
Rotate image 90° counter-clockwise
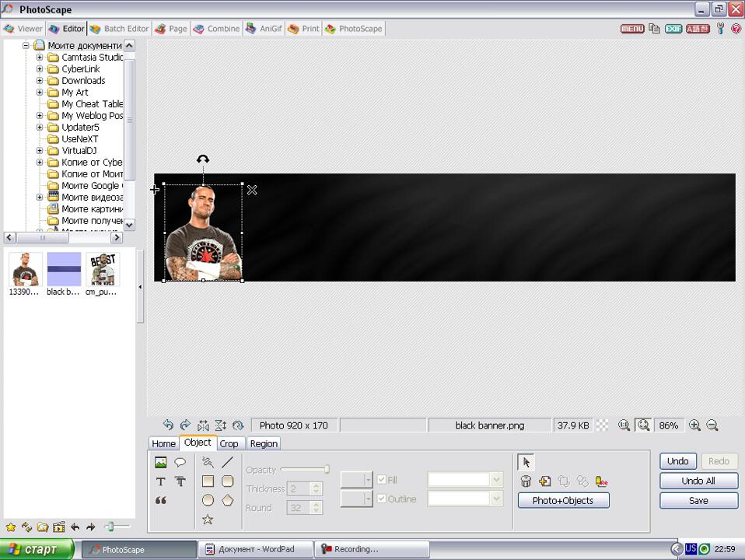[168, 425]
